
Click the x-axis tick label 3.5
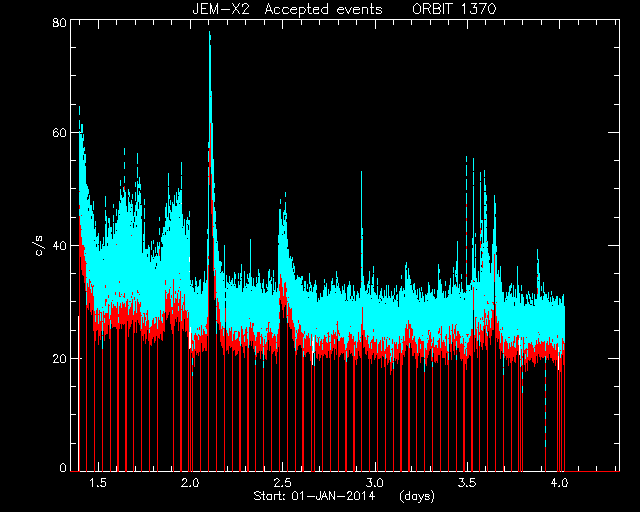point(467,483)
